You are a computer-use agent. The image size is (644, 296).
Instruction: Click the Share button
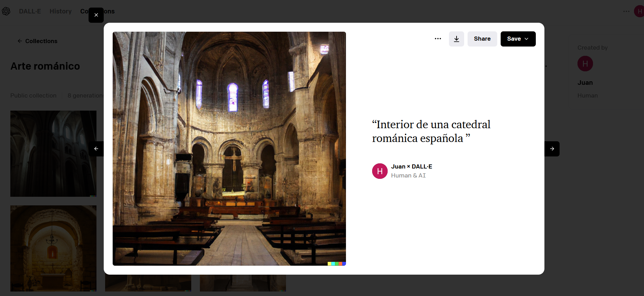(x=482, y=39)
